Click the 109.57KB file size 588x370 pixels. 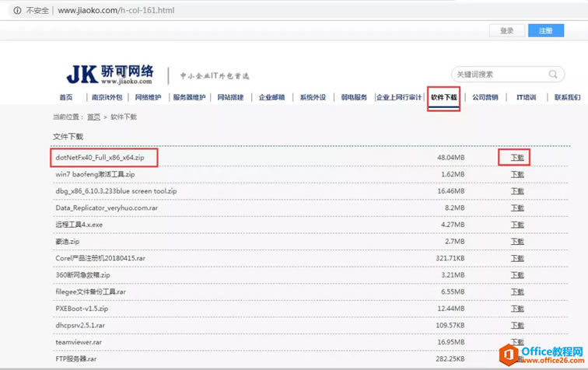coord(450,326)
